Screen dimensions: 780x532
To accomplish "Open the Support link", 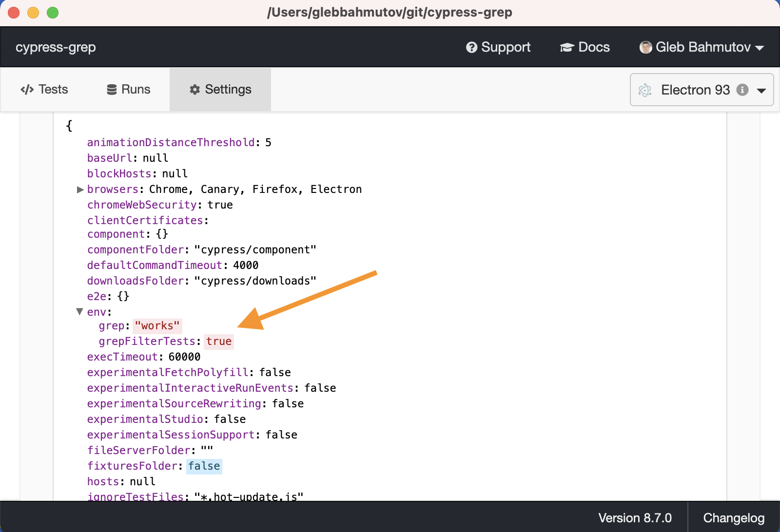I will point(498,47).
